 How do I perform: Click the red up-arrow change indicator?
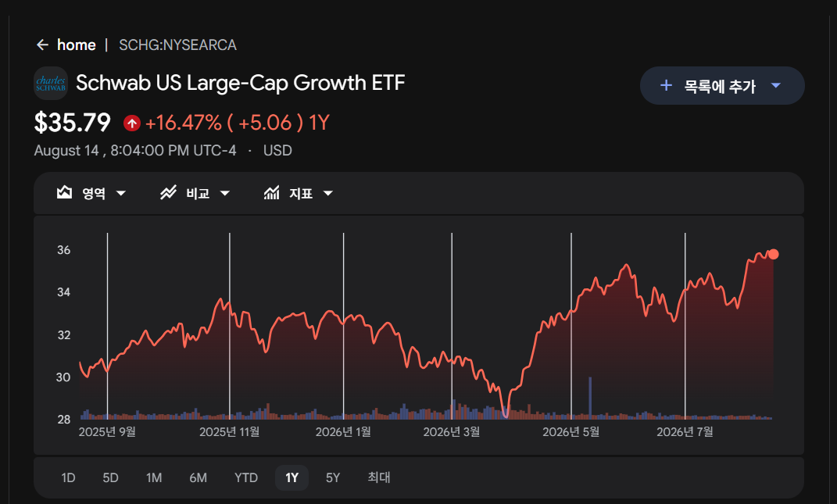tap(132, 123)
